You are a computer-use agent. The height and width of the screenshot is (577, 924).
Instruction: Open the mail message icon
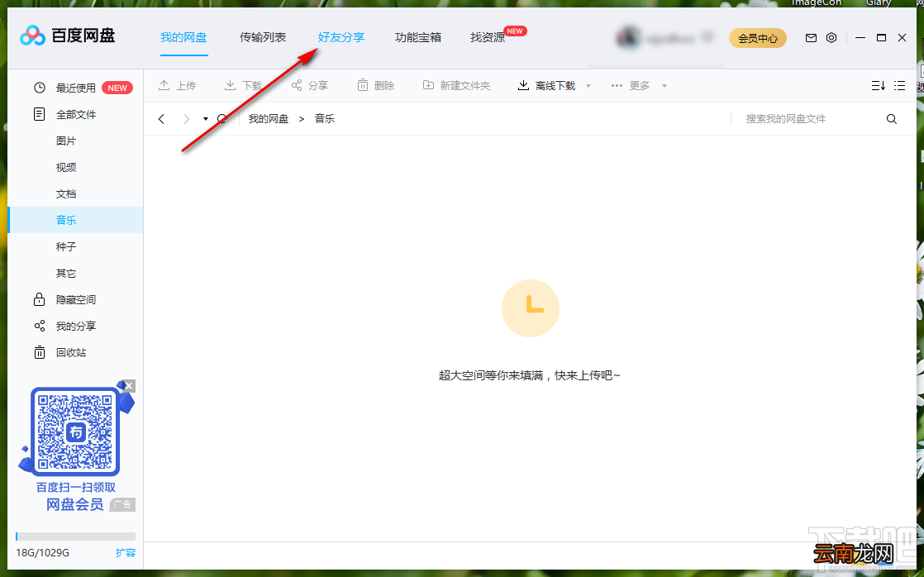811,38
